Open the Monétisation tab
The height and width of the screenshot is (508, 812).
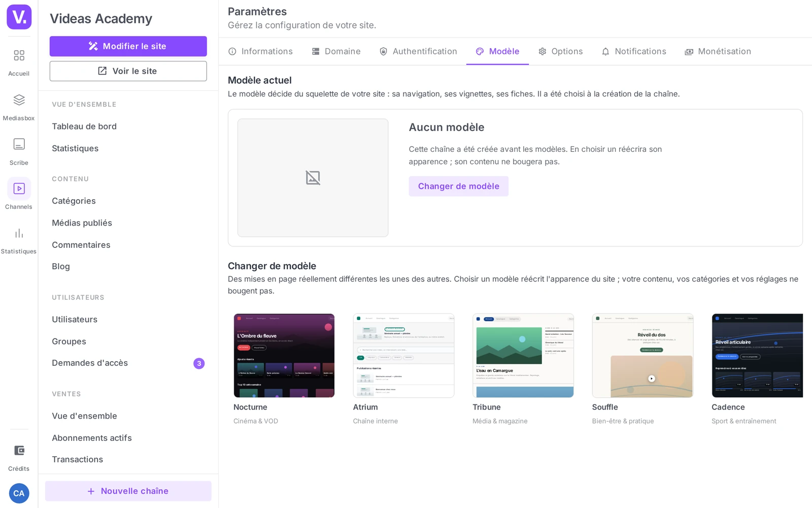(718, 51)
